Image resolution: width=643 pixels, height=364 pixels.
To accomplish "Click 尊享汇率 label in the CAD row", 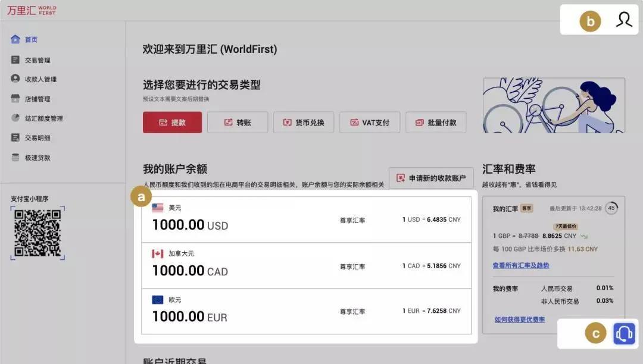I will (352, 266).
